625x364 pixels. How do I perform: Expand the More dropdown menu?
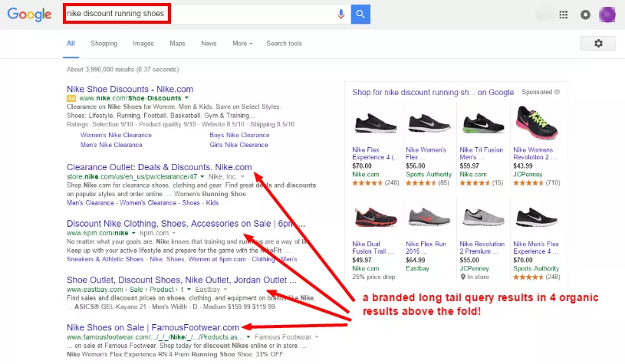pos(242,44)
